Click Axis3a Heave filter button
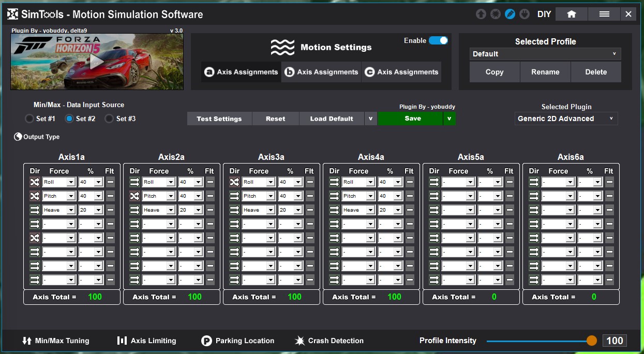The height and width of the screenshot is (354, 644). (x=310, y=210)
